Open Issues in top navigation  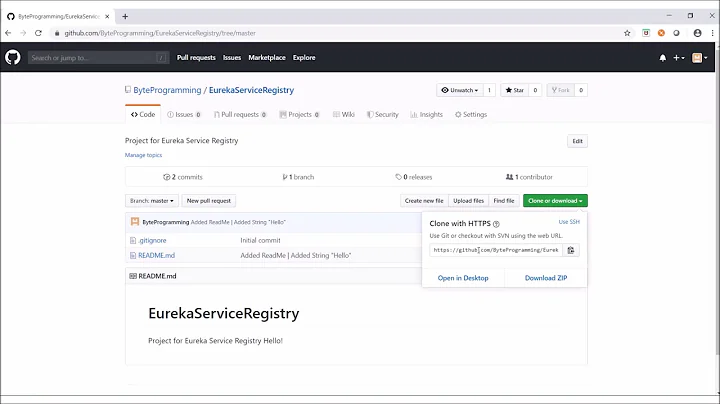tap(232, 57)
